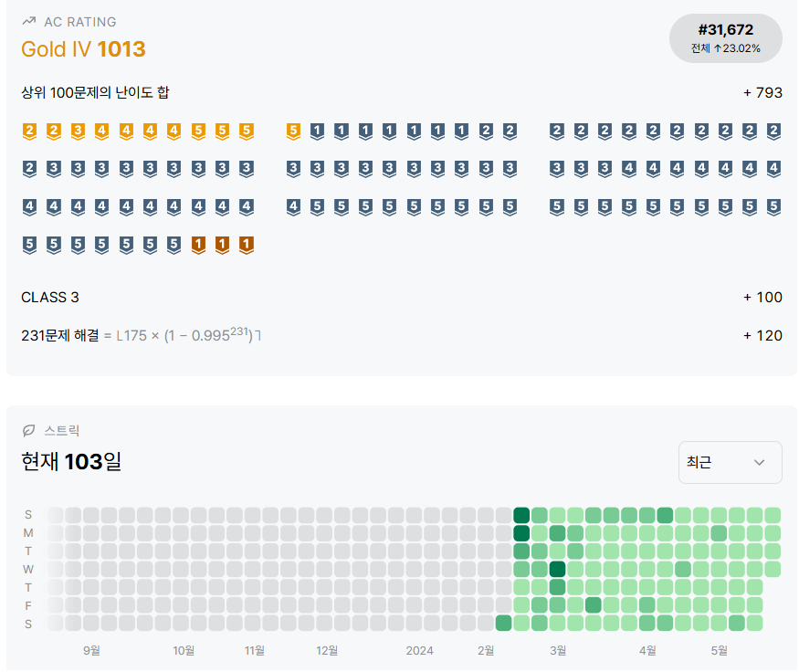799x672 pixels.
Task: Click the lone green streak cell in February's column
Action: click(x=503, y=623)
